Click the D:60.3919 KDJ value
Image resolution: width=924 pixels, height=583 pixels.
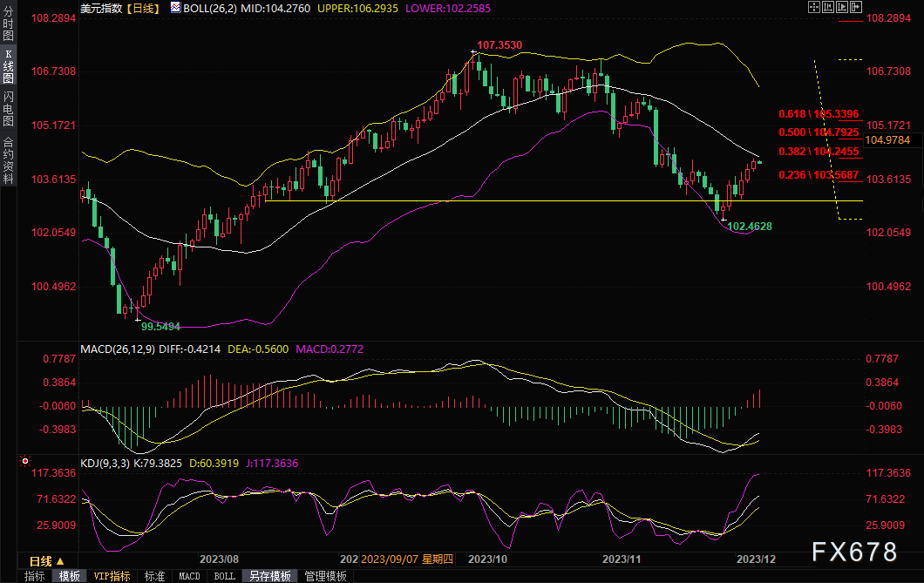(x=214, y=464)
